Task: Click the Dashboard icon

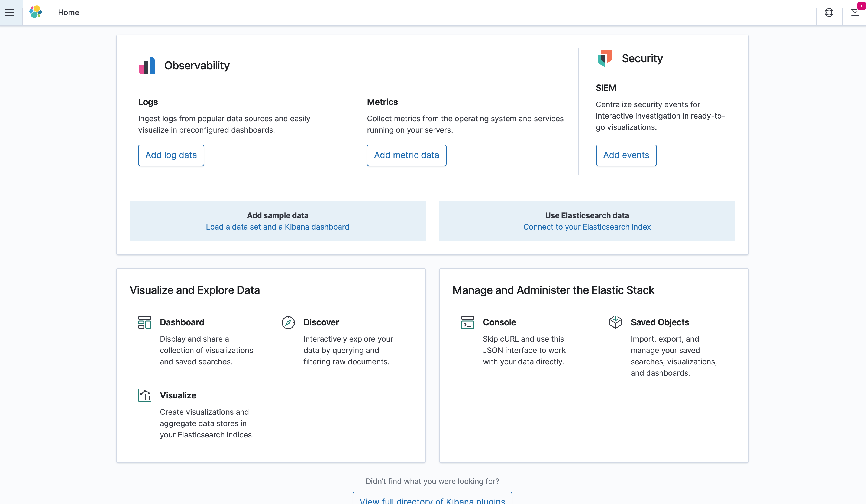Action: (x=144, y=322)
